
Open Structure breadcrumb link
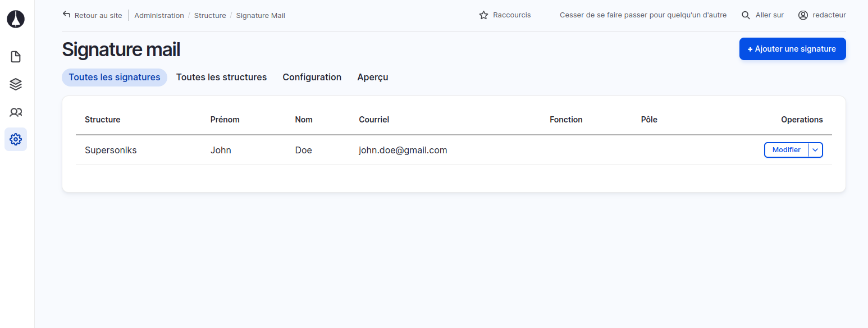coord(210,15)
